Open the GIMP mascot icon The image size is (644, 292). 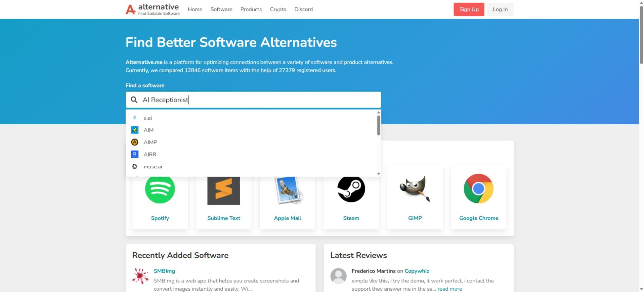[x=415, y=189]
